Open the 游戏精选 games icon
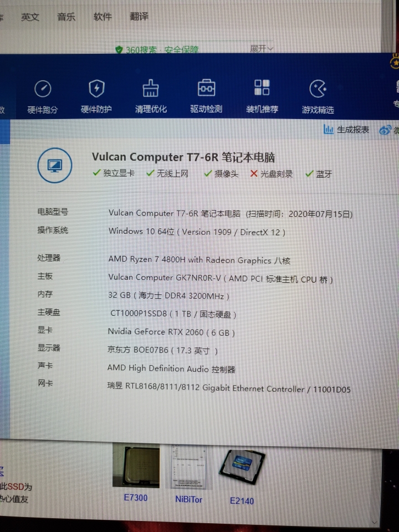399x532 pixels. click(x=318, y=89)
